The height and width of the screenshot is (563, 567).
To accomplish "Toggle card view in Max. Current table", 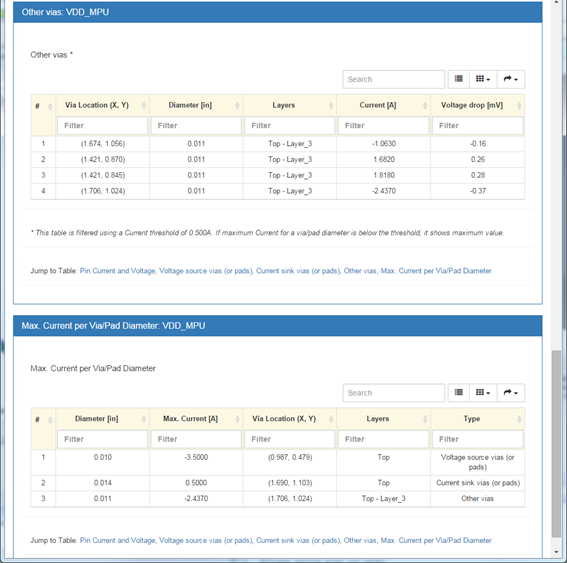I will coord(459,392).
